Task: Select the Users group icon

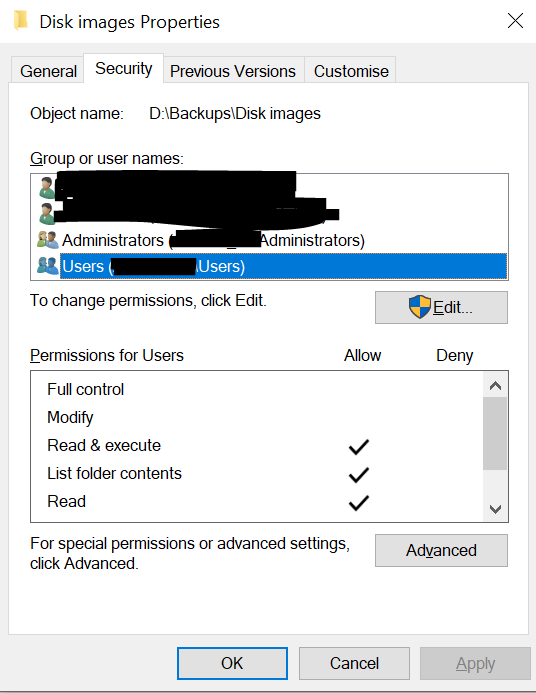Action: [48, 266]
